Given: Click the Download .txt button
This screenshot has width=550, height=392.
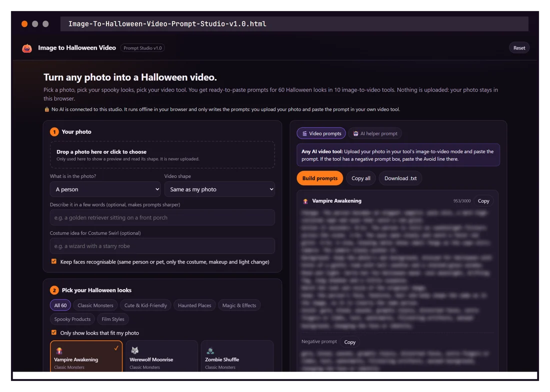Looking at the screenshot, I should [x=400, y=178].
